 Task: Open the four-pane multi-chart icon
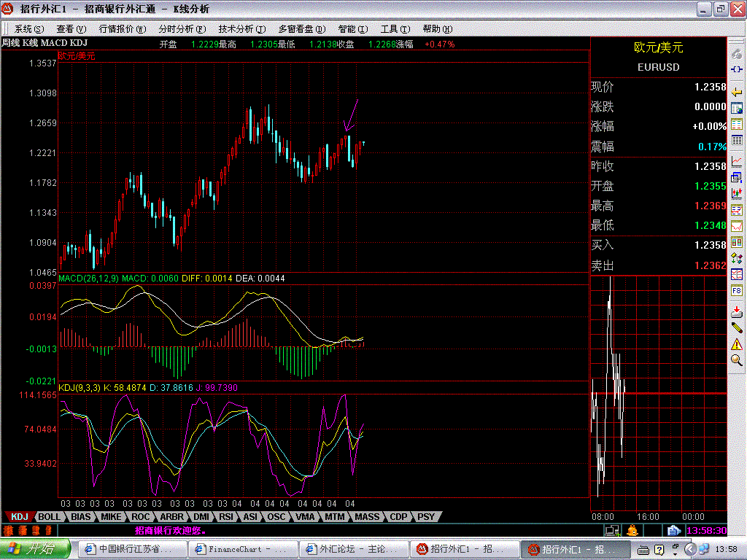pos(737,274)
